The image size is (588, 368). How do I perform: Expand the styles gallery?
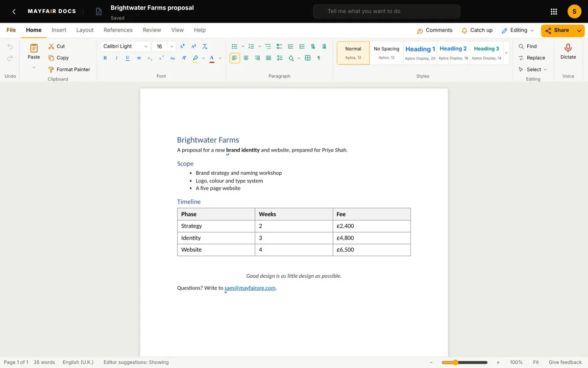pos(507,53)
